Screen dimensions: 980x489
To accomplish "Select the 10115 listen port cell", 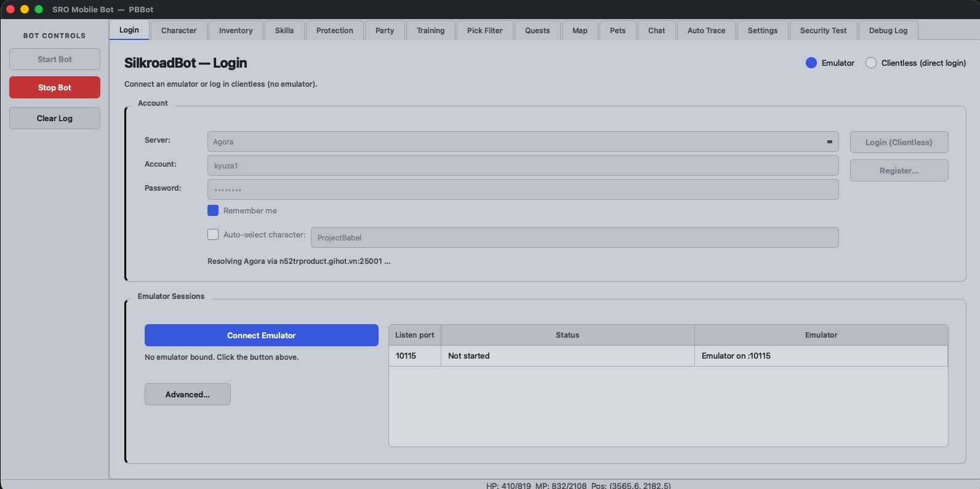I will 415,356.
